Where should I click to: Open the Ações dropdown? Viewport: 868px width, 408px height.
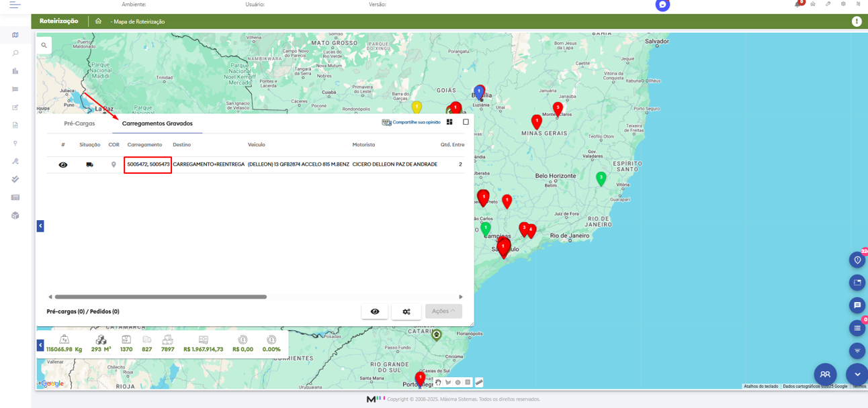coord(443,311)
